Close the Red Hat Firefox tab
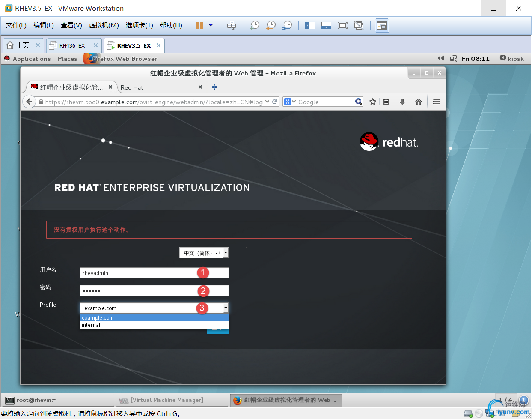 (200, 87)
